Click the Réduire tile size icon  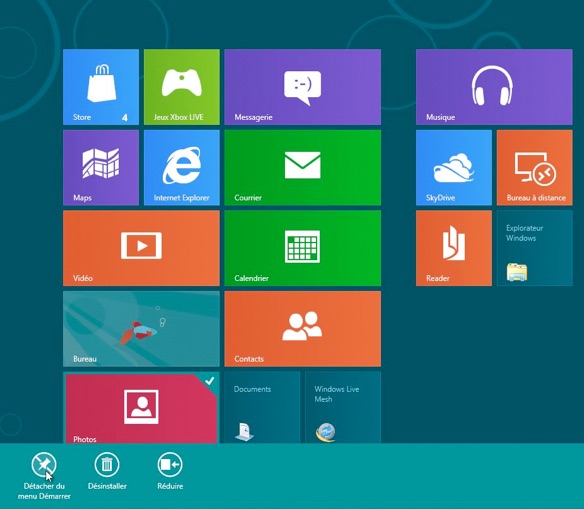(x=170, y=464)
